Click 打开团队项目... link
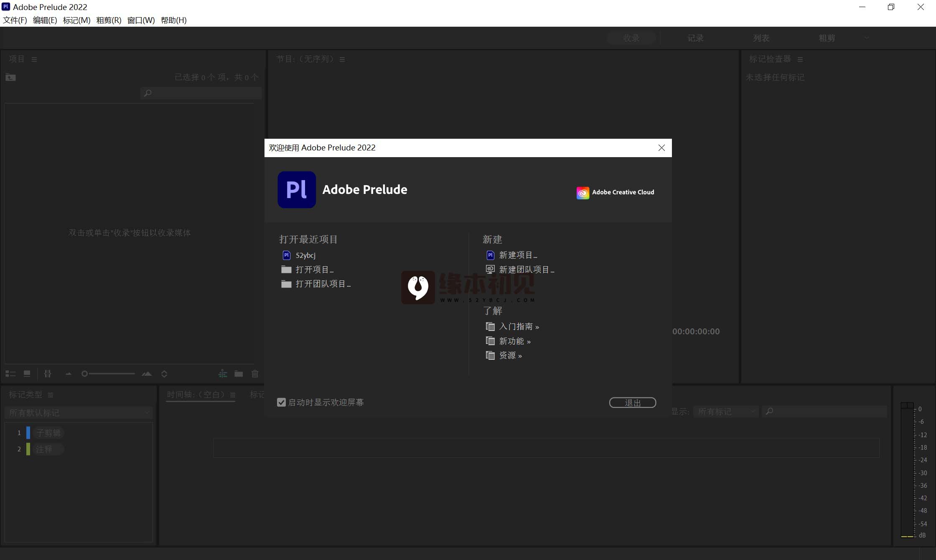 323,284
